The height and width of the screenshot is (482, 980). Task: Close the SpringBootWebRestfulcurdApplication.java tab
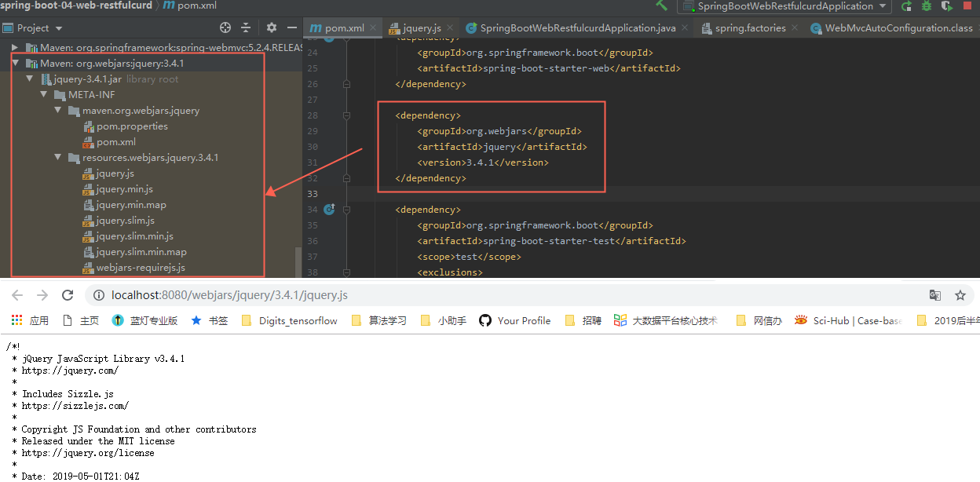coord(684,27)
